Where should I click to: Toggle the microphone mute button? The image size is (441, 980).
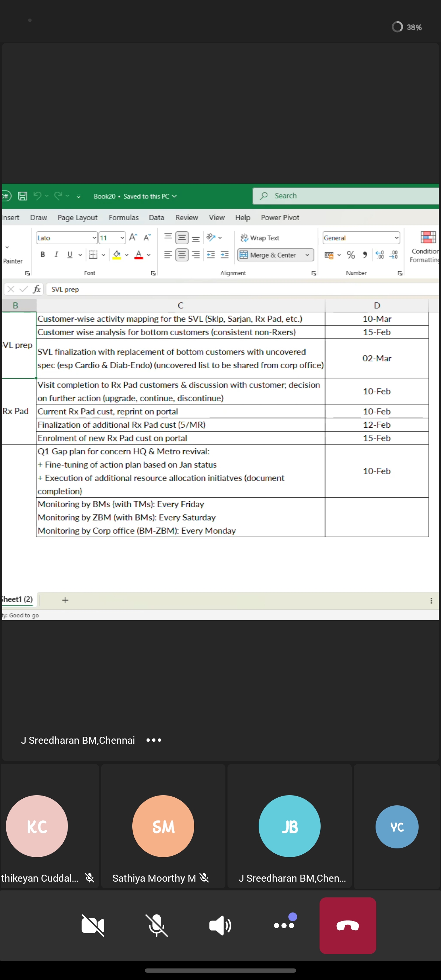pyautogui.click(x=156, y=925)
